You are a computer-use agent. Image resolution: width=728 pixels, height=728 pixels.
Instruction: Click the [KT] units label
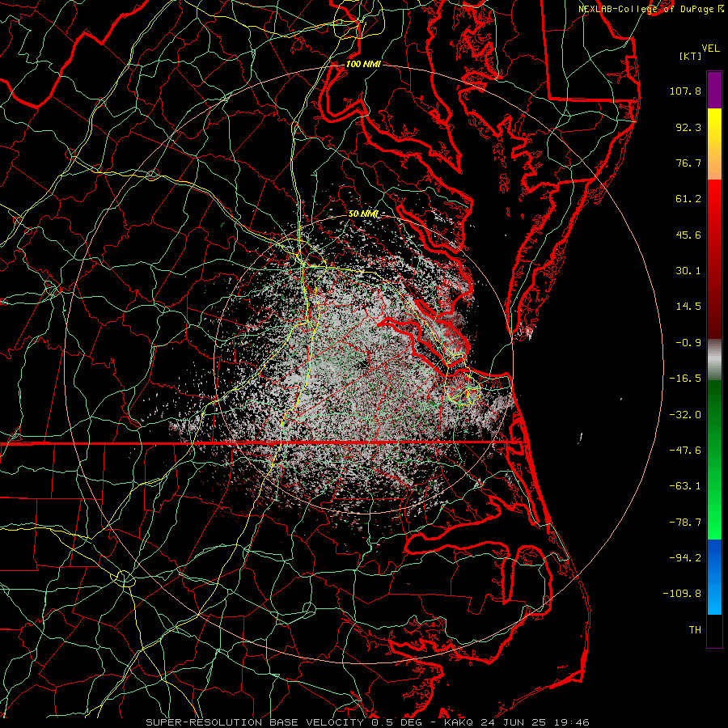pyautogui.click(x=691, y=56)
